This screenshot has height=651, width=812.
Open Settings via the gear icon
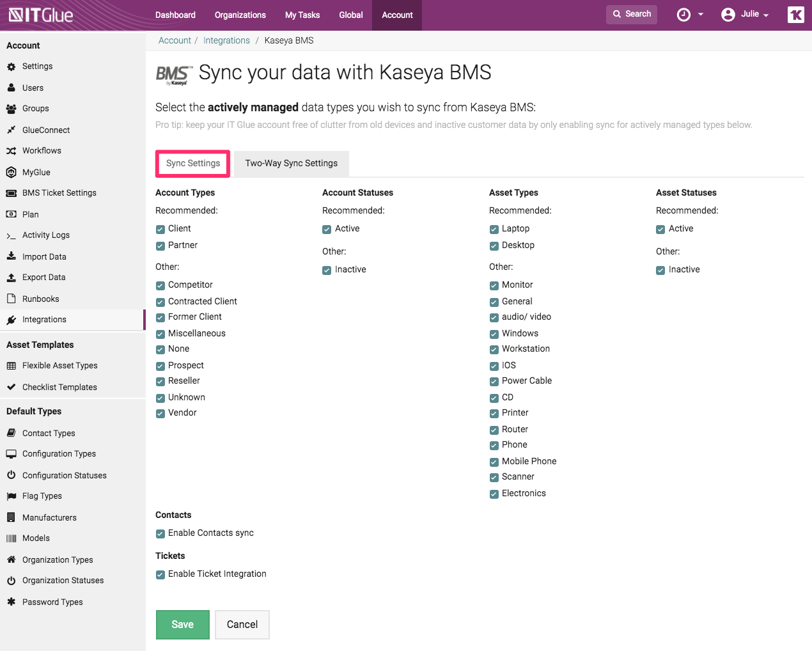pyautogui.click(x=12, y=66)
